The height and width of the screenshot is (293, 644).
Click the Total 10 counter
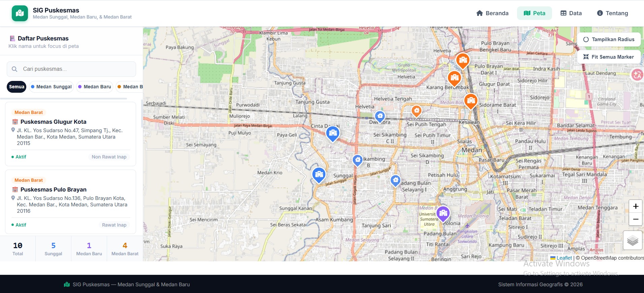18,249
